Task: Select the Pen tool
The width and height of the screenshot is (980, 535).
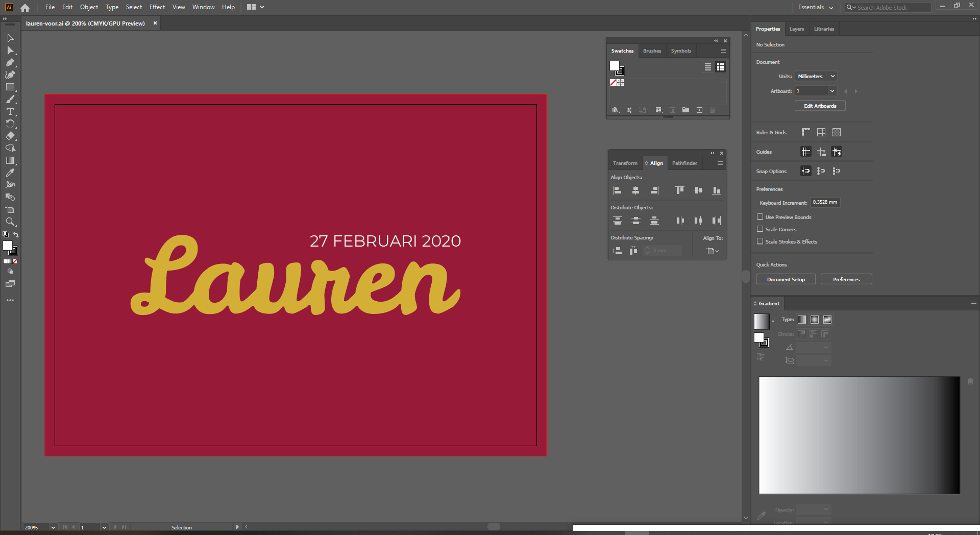Action: [10, 62]
